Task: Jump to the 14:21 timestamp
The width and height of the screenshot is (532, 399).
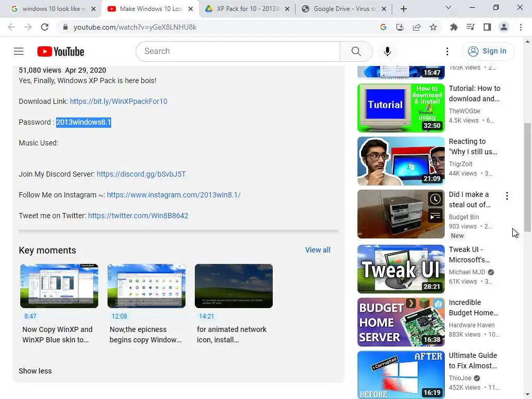Action: [x=206, y=316]
